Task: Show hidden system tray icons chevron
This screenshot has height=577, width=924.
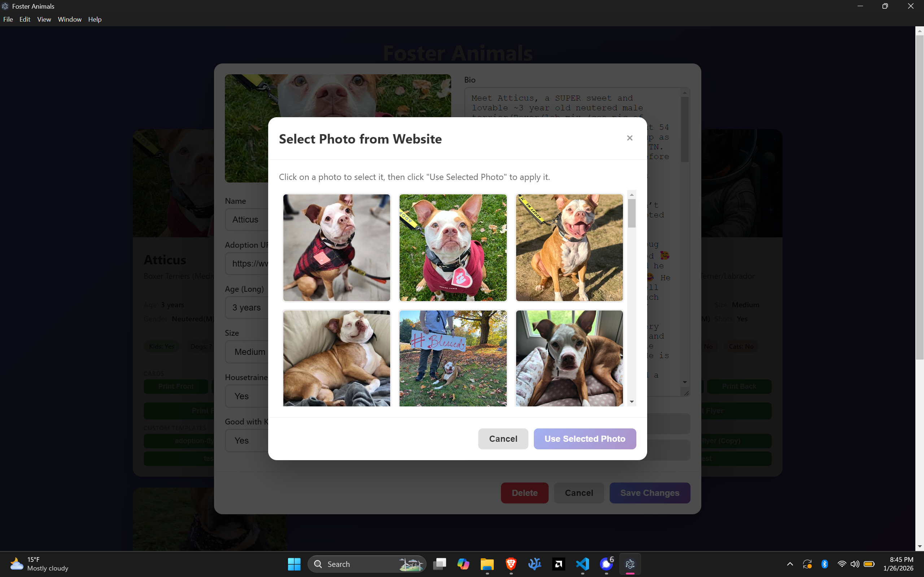Action: (x=790, y=564)
